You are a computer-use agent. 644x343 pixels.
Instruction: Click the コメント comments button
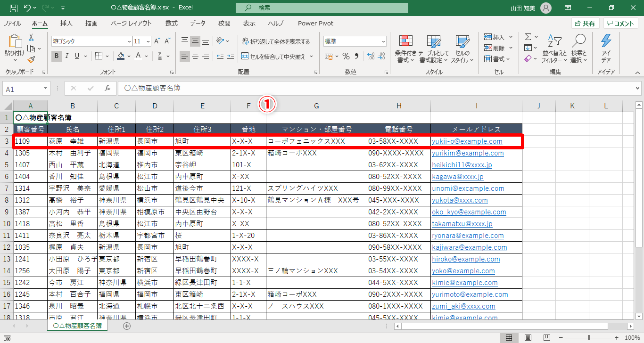620,24
